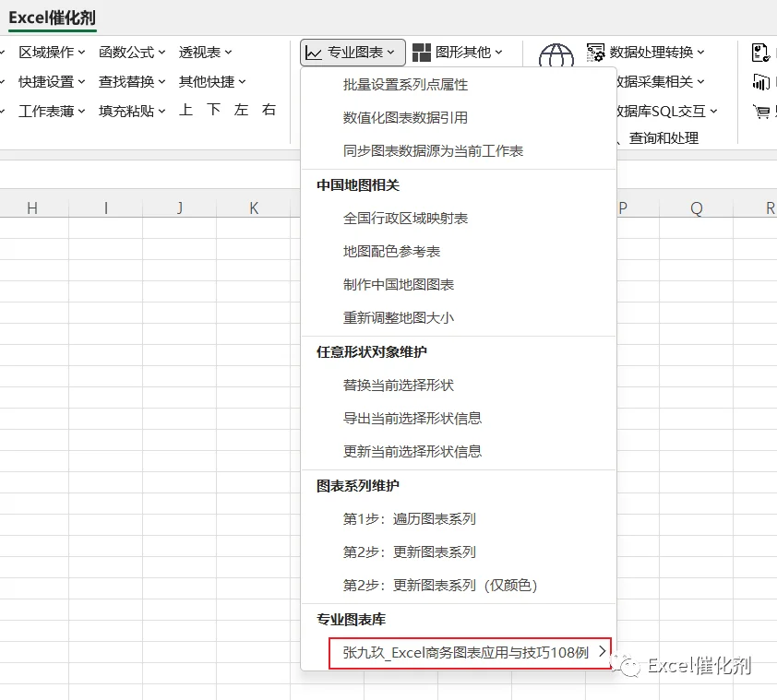777x700 pixels.
Task: Click the 左 button
Action: tap(242, 110)
